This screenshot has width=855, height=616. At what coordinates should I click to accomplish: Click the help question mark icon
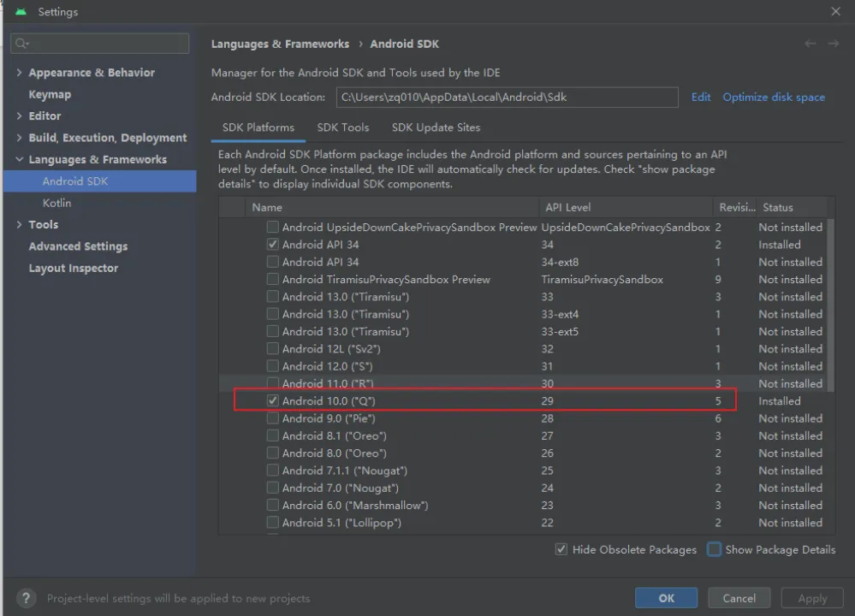point(27,598)
